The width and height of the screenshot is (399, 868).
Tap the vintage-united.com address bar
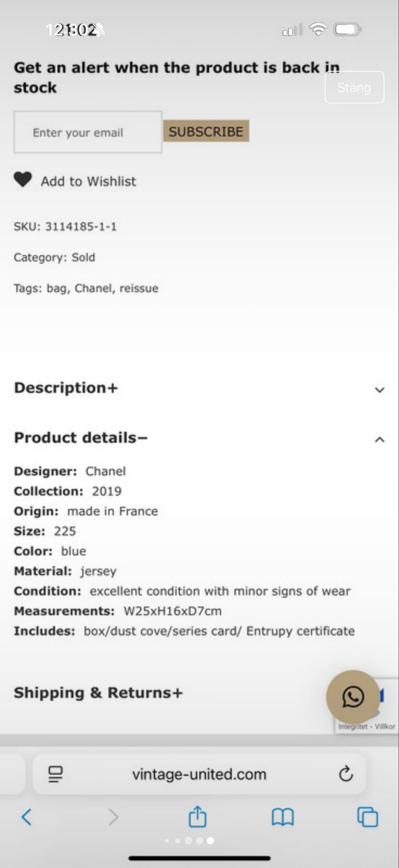pos(199,774)
